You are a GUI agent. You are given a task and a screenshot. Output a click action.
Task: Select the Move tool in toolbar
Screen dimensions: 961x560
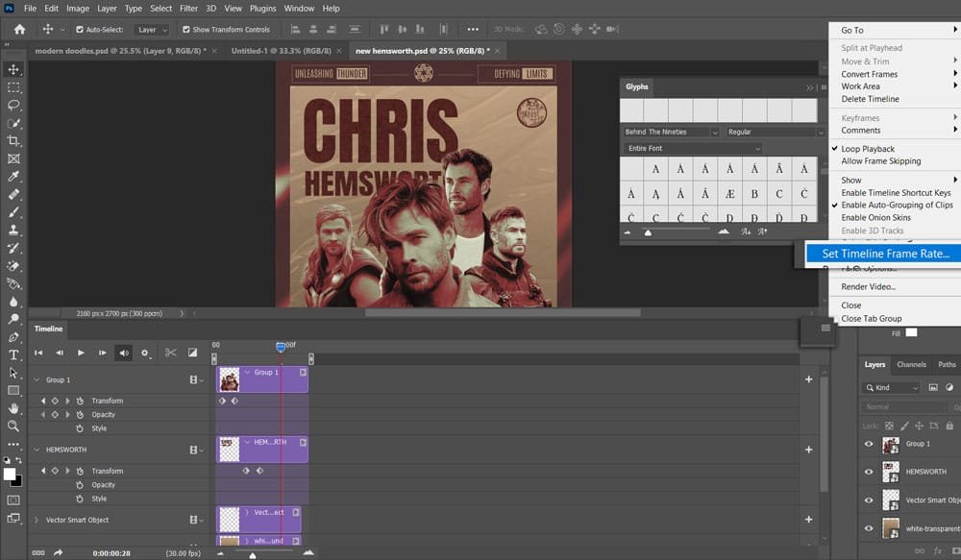(x=13, y=69)
